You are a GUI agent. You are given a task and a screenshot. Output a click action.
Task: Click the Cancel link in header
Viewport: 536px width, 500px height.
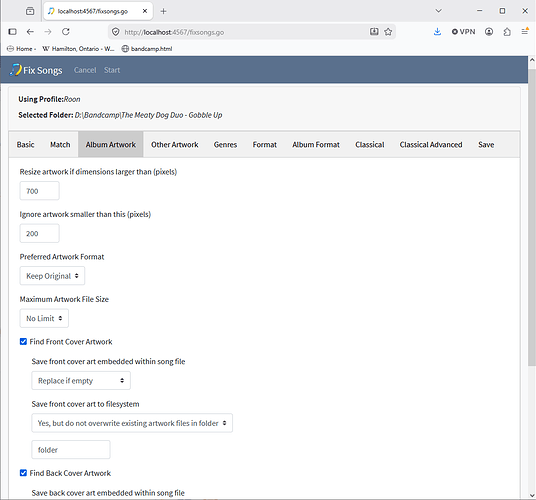pos(85,70)
